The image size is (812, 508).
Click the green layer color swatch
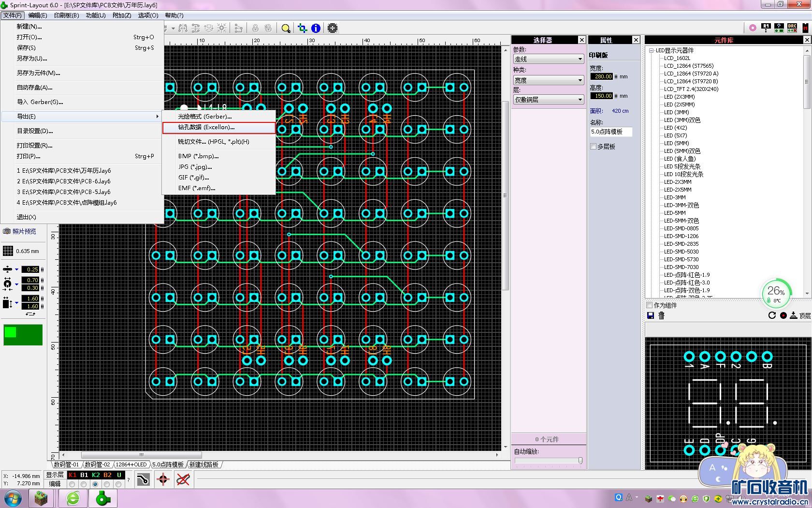tap(23, 335)
